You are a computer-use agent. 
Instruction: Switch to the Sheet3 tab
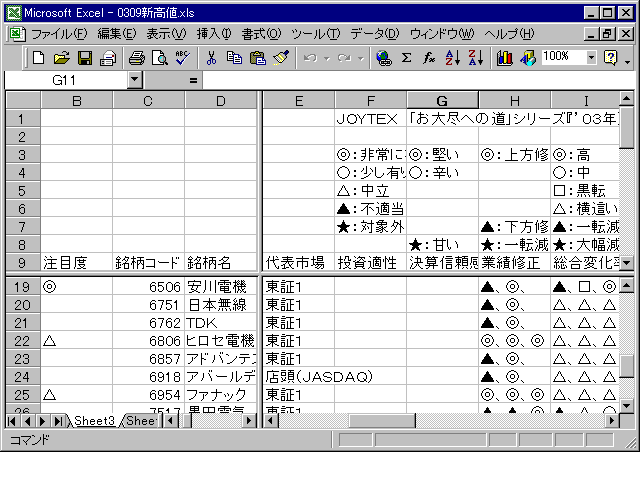pyautogui.click(x=94, y=420)
